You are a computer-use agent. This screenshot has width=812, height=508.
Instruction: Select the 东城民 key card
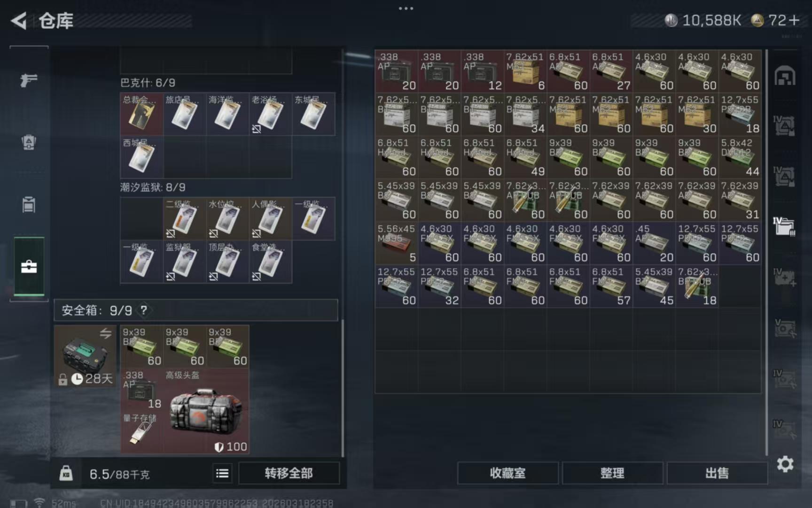point(313,114)
